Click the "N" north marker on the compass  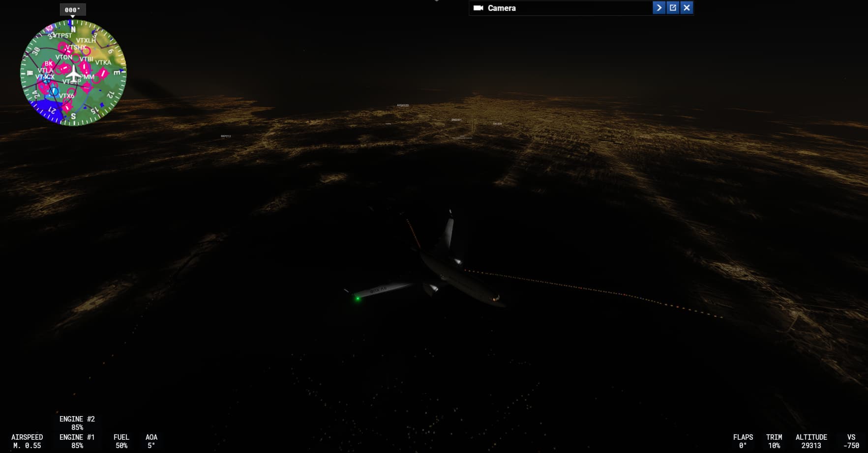[x=73, y=29]
